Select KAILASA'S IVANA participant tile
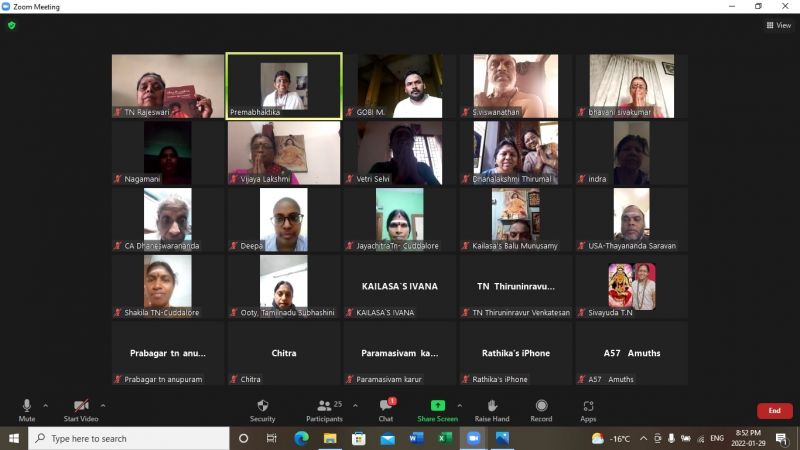 (400, 287)
